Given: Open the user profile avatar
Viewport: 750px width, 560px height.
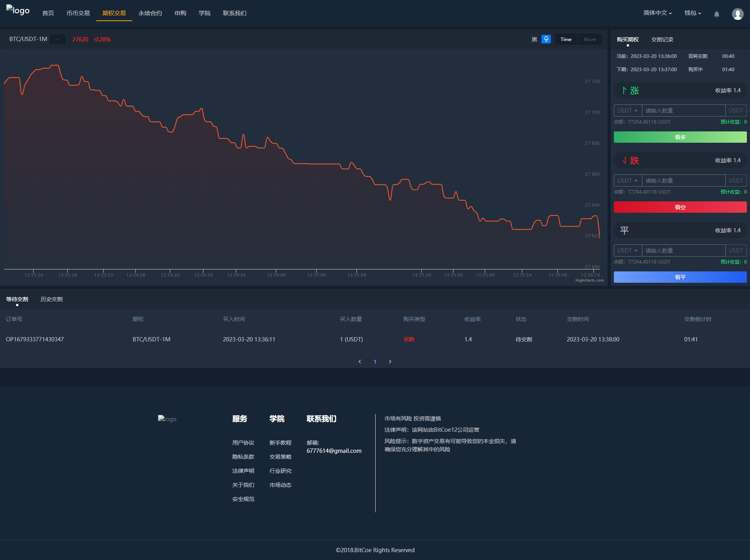Looking at the screenshot, I should 737,14.
